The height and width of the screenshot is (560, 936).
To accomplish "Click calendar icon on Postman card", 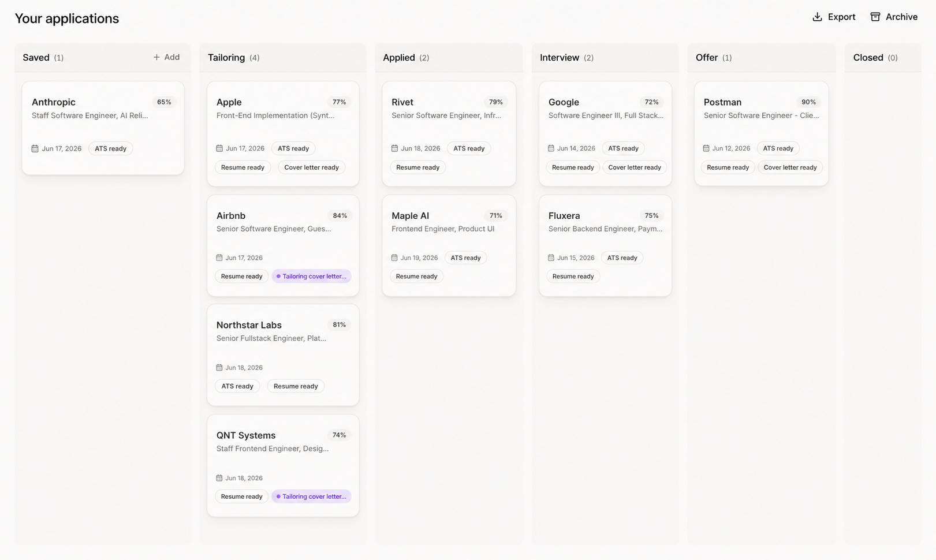I will (706, 148).
